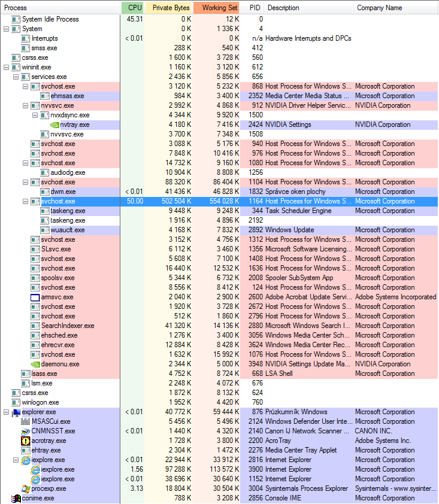Click the ehtray.exe icon

(x=25, y=450)
